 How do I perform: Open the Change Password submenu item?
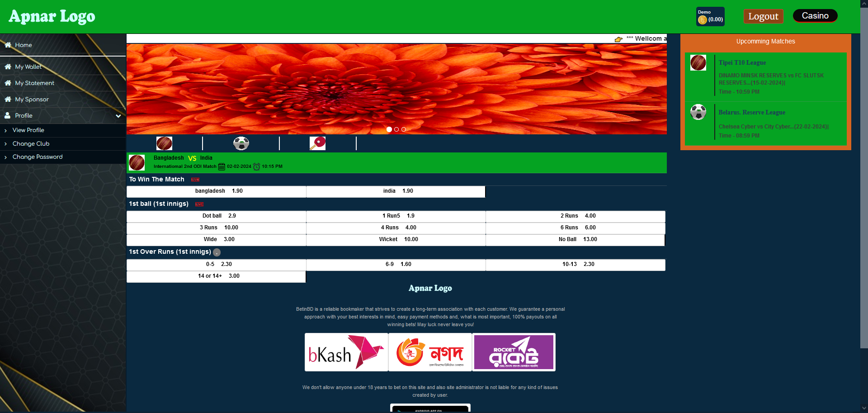pyautogui.click(x=38, y=157)
